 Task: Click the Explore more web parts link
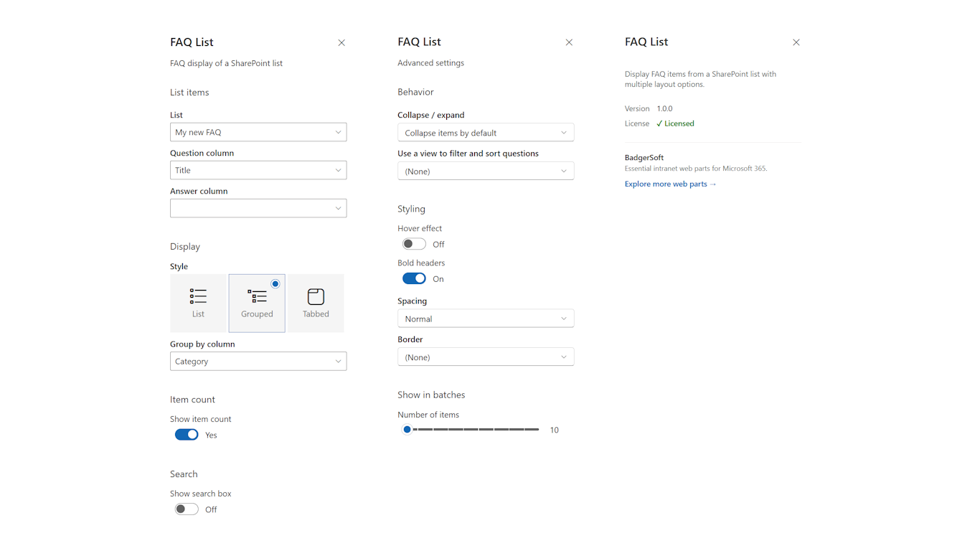[670, 184]
